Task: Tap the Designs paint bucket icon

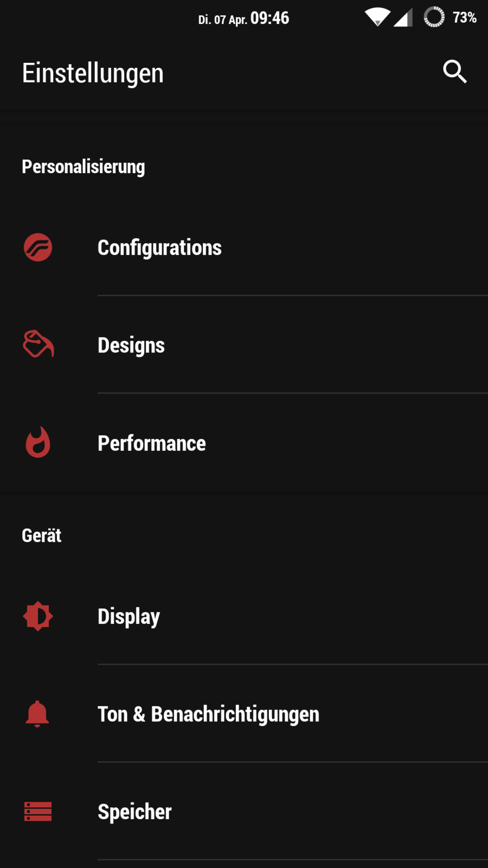Action: [x=38, y=344]
